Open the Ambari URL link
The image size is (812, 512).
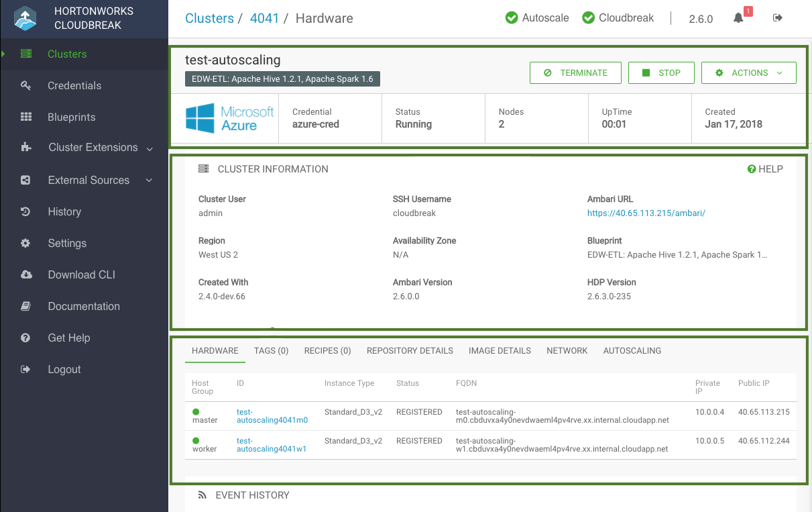point(646,213)
